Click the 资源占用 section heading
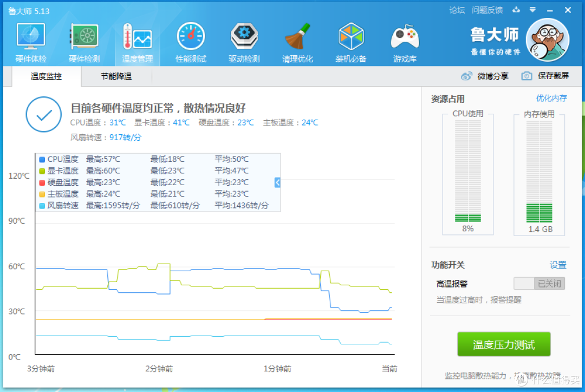The image size is (585, 392). tap(448, 99)
